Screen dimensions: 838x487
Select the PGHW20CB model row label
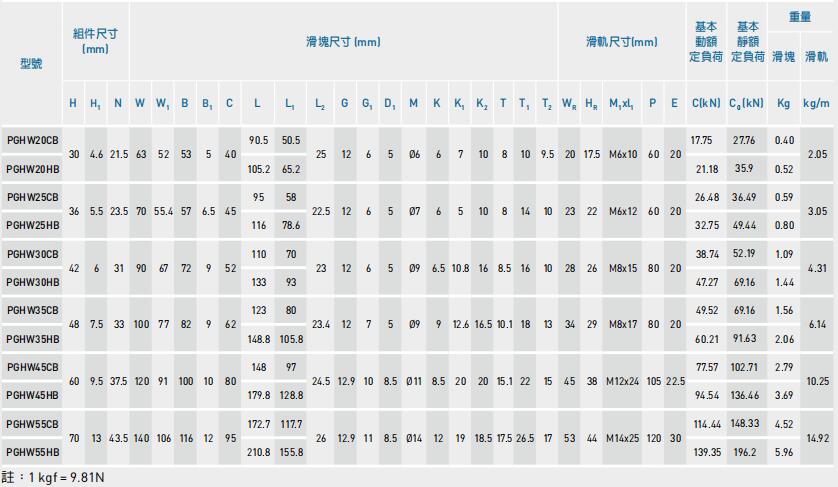click(x=32, y=140)
